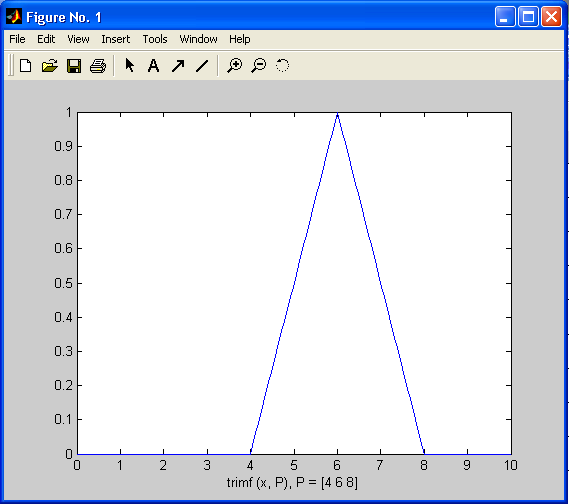Open a file with the folder icon
This screenshot has width=569, height=504.
click(x=50, y=66)
